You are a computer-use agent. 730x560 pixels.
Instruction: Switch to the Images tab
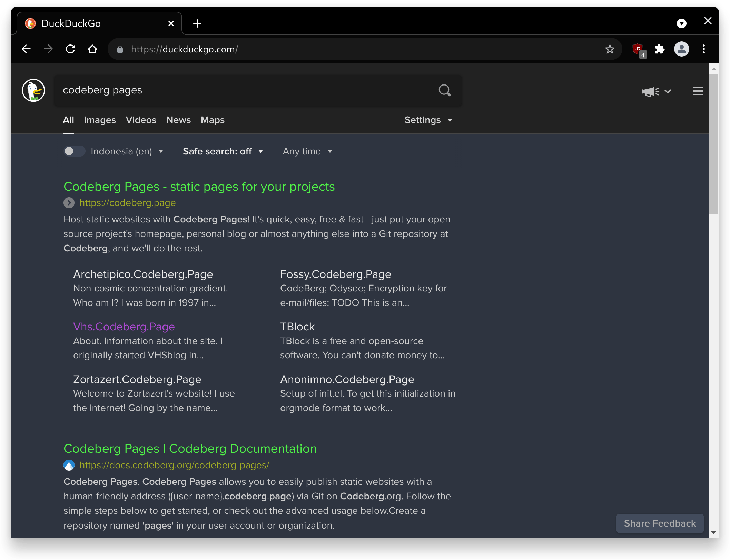tap(100, 120)
